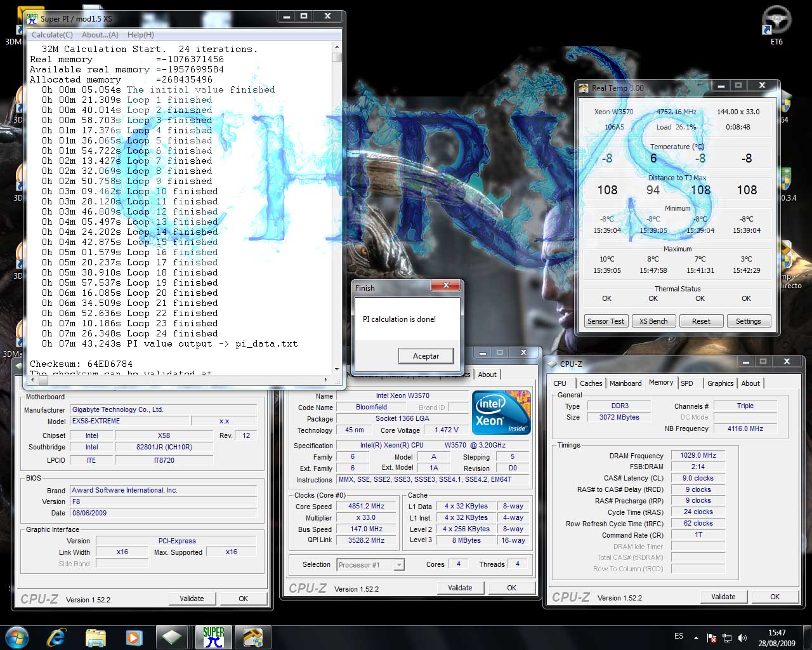Screen dimensions: 812x650
Task: Select mainboard model EX58-EXTREME field
Action: click(129, 421)
